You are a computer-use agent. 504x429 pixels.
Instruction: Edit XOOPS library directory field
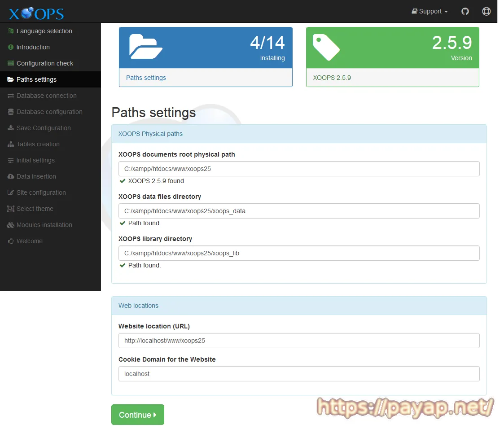click(299, 253)
